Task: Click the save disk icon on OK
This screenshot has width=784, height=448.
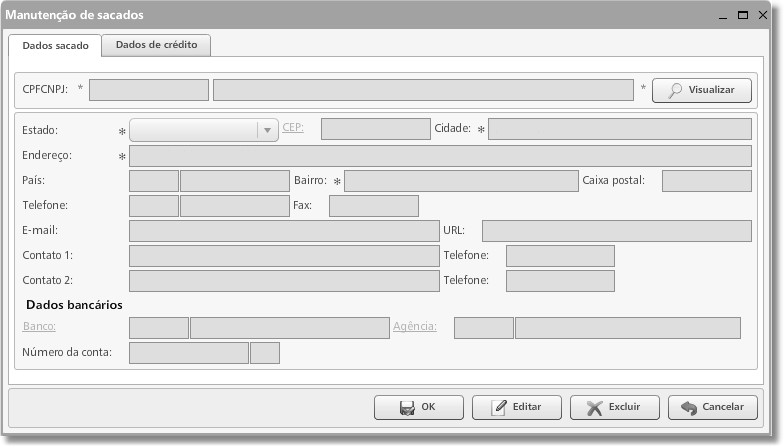Action: point(407,408)
